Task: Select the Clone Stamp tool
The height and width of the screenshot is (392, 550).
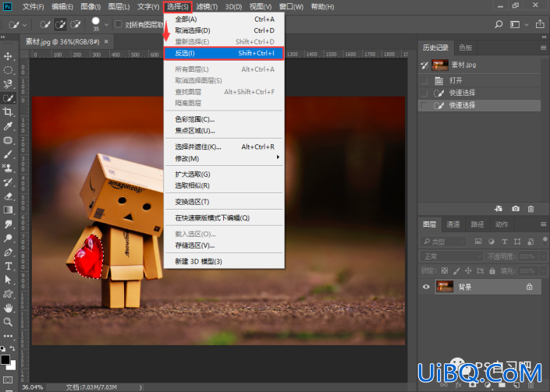Action: (8, 168)
